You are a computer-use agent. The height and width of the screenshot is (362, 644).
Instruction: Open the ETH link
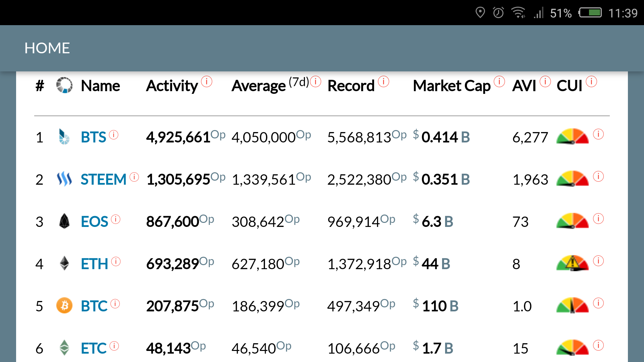pyautogui.click(x=94, y=264)
